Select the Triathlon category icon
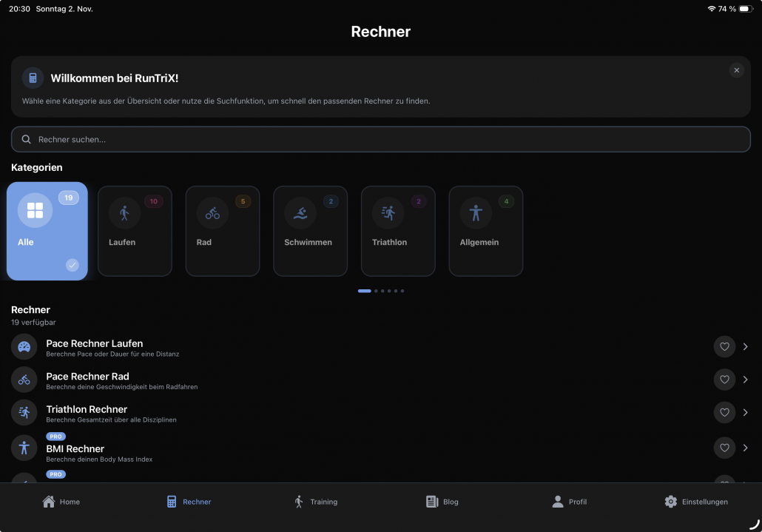 coord(388,212)
